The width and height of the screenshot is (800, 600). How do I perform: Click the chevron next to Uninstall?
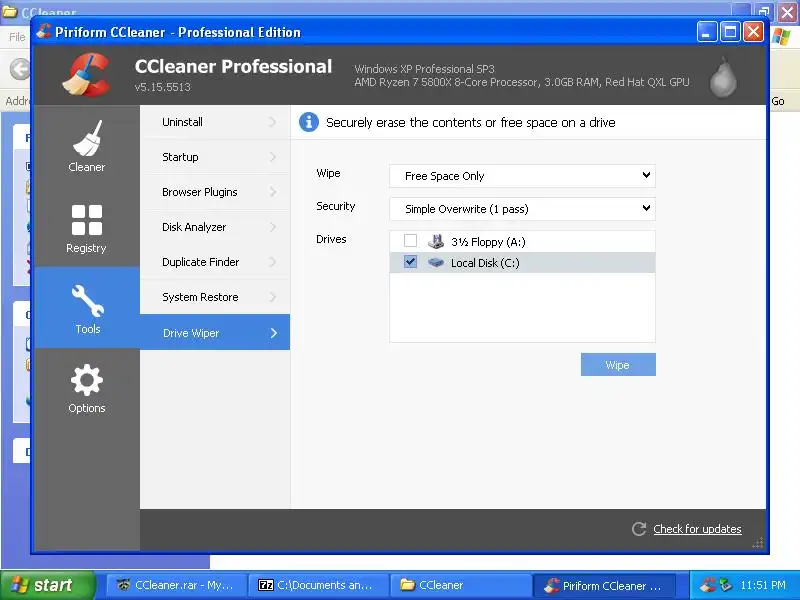[x=273, y=122]
